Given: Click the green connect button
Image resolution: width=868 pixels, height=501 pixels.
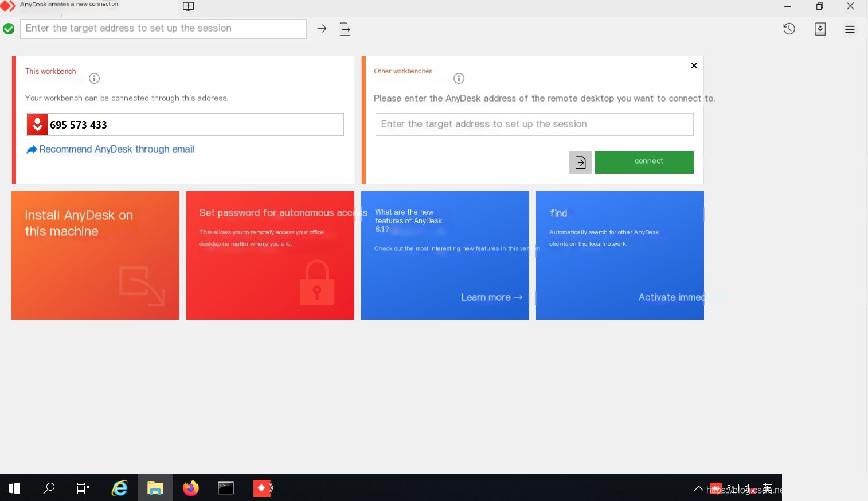Looking at the screenshot, I should click(x=644, y=162).
